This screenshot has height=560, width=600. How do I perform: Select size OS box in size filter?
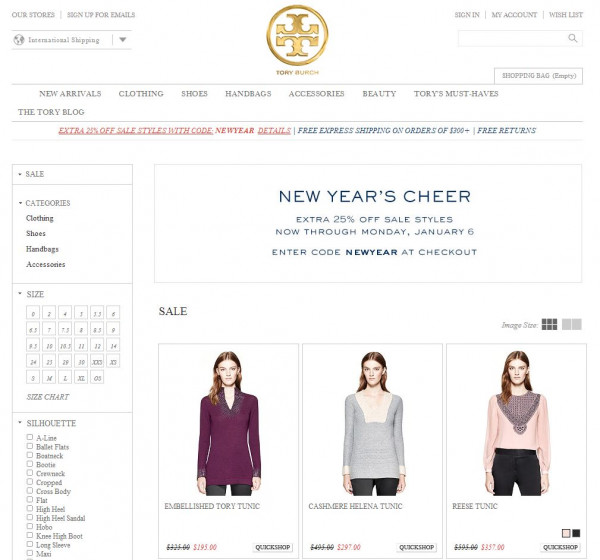pos(97,378)
